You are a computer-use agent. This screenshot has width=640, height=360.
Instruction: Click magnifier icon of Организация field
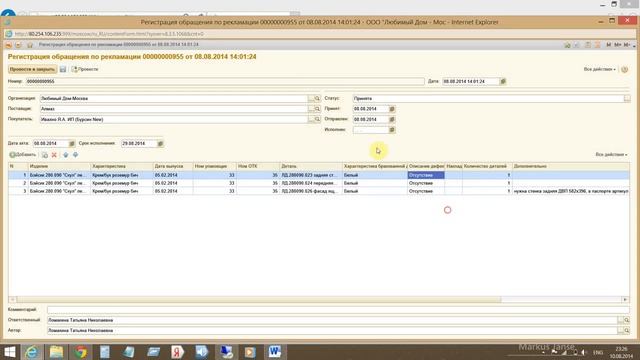tap(317, 98)
